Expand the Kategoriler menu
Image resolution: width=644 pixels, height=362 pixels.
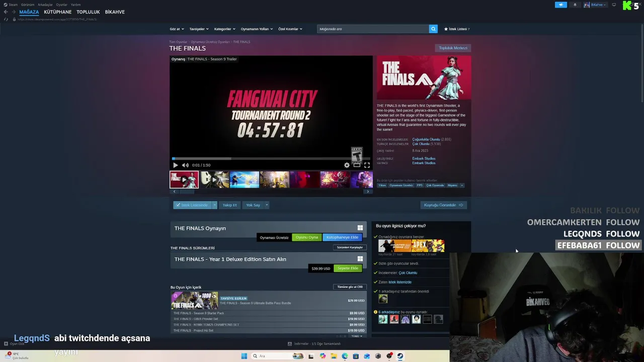224,29
